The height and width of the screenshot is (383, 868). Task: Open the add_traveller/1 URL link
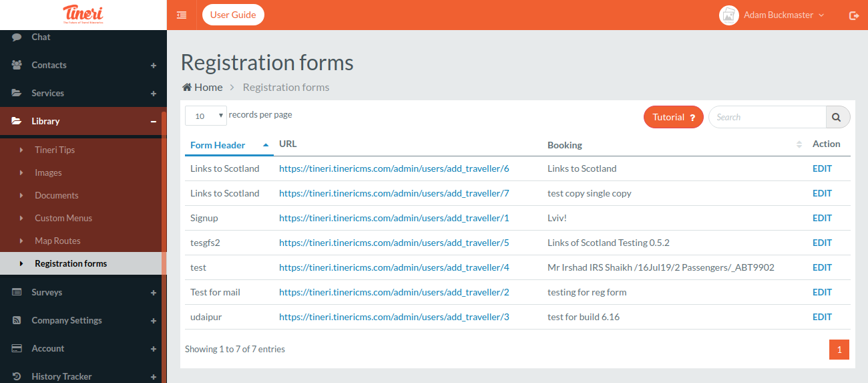click(394, 218)
